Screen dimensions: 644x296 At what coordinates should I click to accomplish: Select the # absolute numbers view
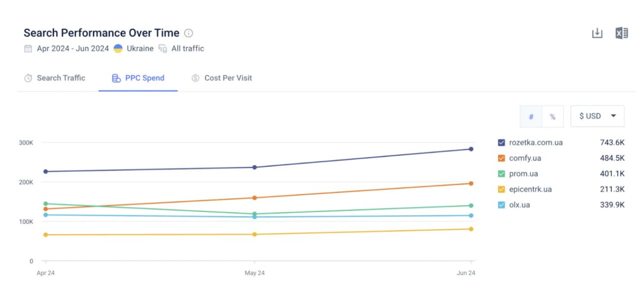pos(531,117)
